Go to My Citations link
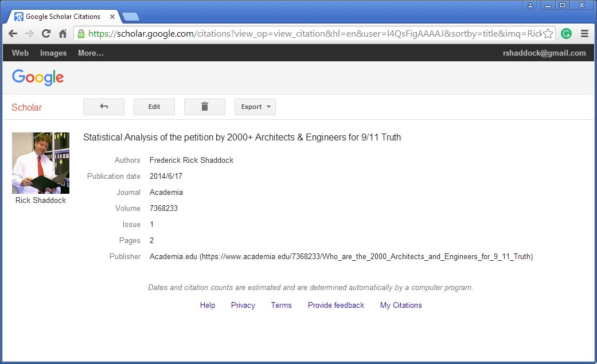This screenshot has width=597, height=364. pos(401,306)
